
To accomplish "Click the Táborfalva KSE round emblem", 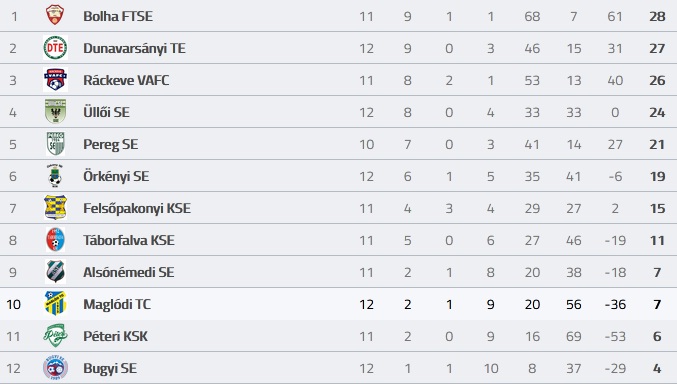I will coord(55,239).
